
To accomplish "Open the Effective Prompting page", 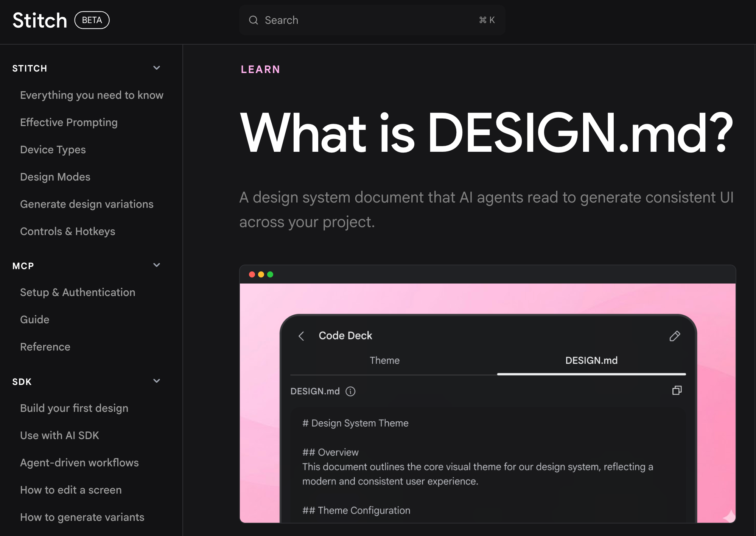I will 69,122.
